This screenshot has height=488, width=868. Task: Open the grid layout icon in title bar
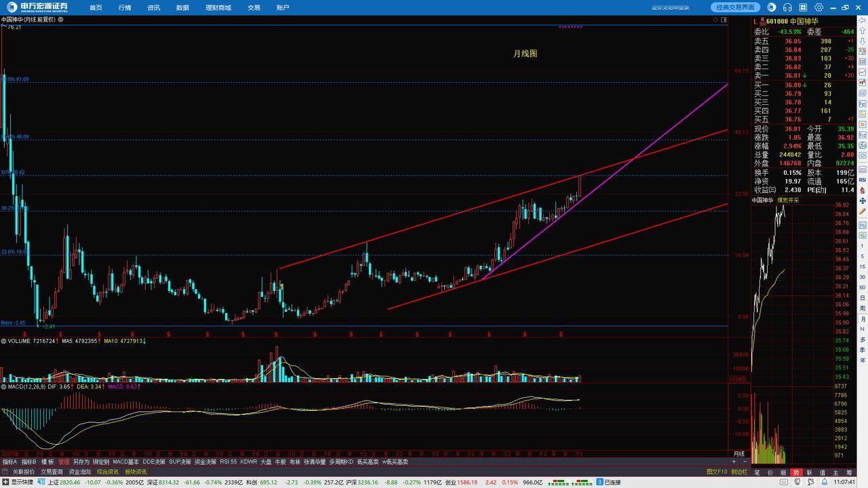coord(803,7)
